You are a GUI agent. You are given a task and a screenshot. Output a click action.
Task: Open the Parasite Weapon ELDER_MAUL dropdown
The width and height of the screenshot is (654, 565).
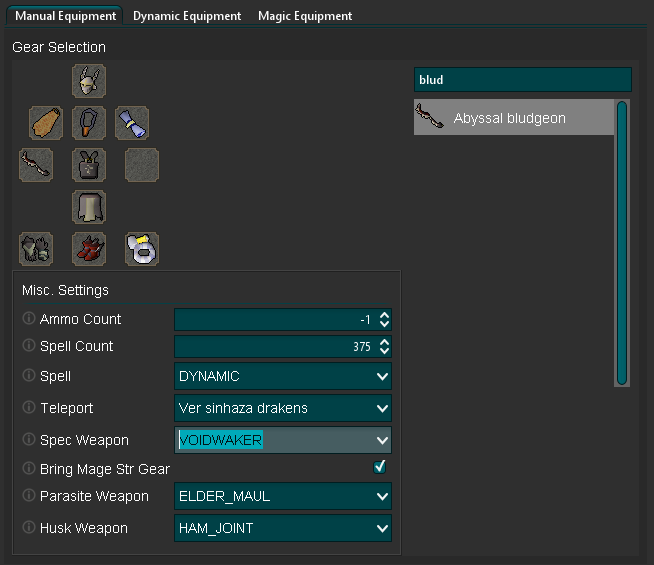[x=283, y=496]
